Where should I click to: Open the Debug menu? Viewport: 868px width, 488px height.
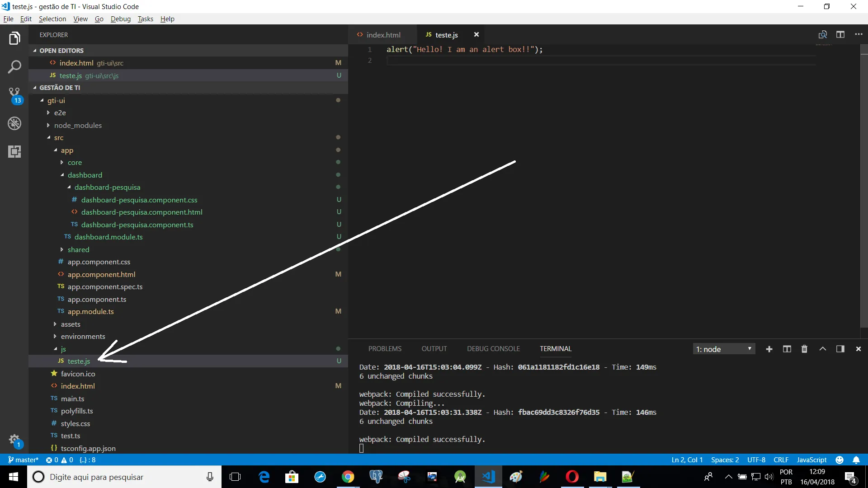tap(120, 19)
